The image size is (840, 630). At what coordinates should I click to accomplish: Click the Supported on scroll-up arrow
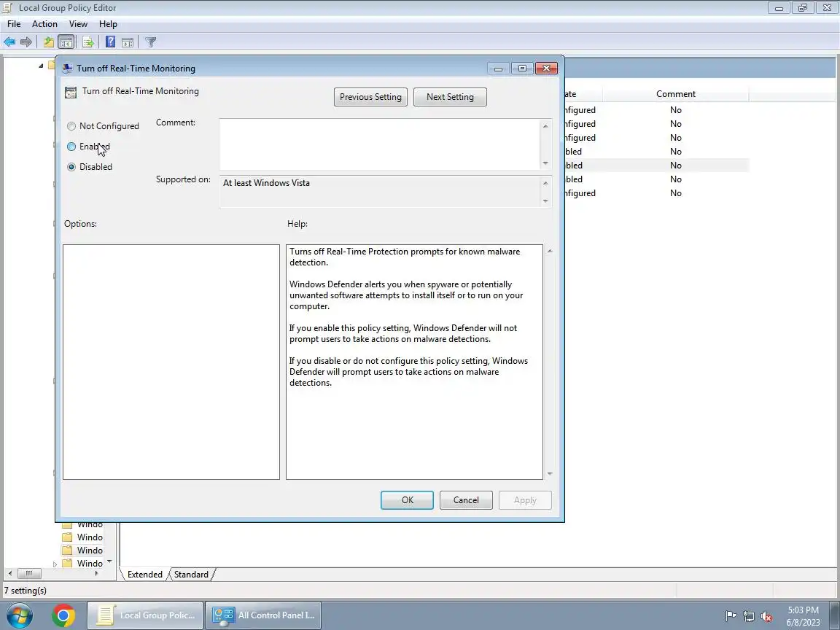[545, 183]
